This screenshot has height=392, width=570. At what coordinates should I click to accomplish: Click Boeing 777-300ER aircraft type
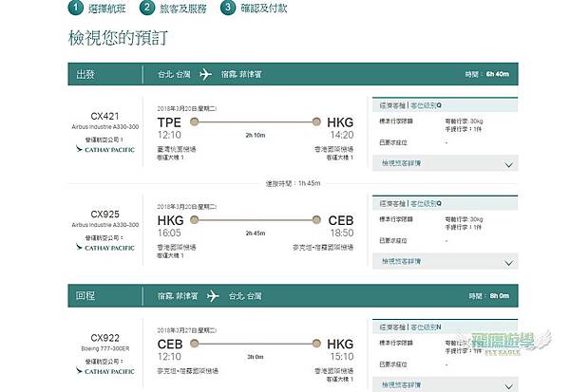pos(105,348)
